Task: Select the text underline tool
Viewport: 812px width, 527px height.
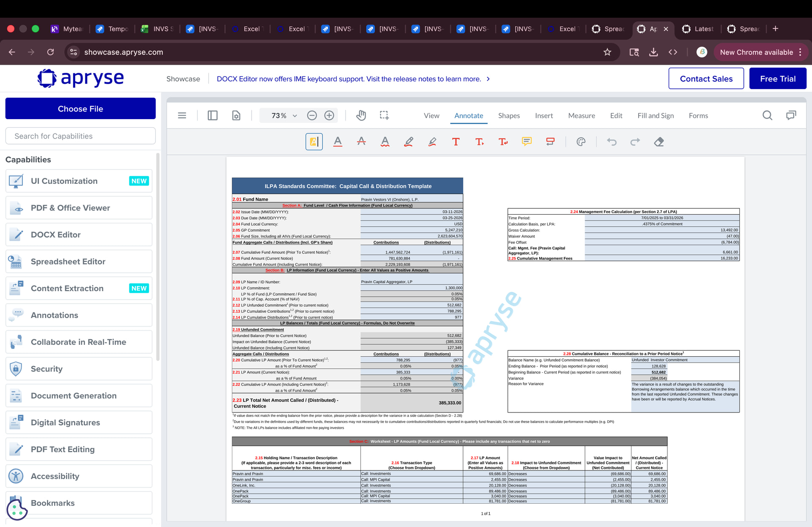Action: (337, 142)
